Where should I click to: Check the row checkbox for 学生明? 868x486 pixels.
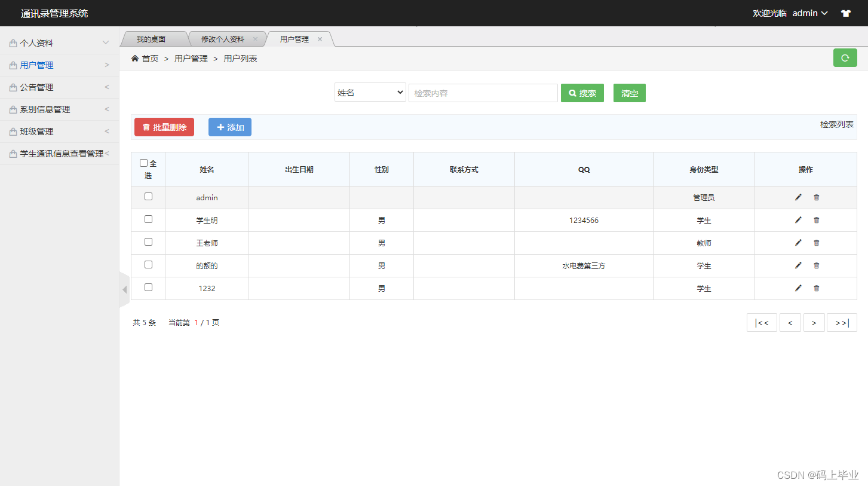(x=148, y=219)
